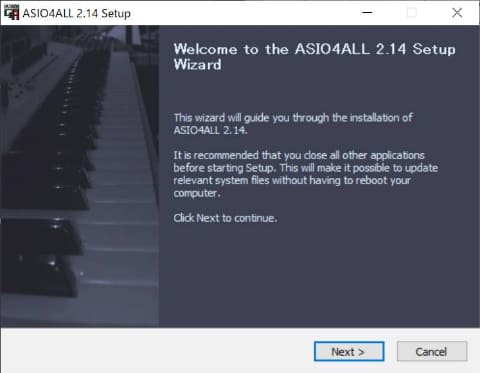Abort installation with the Cancel button
480x373 pixels.
tap(432, 351)
